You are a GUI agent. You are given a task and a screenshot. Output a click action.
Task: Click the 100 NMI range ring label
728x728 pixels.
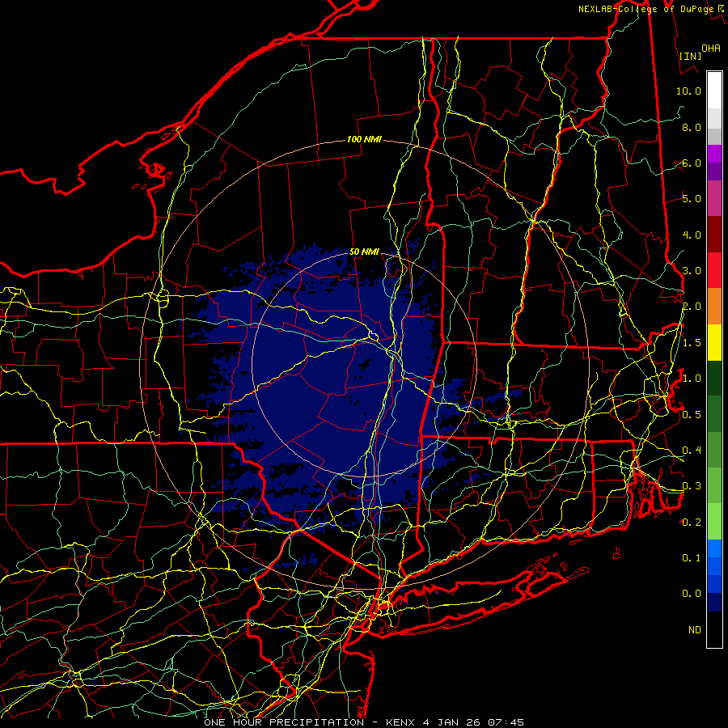pos(363,139)
